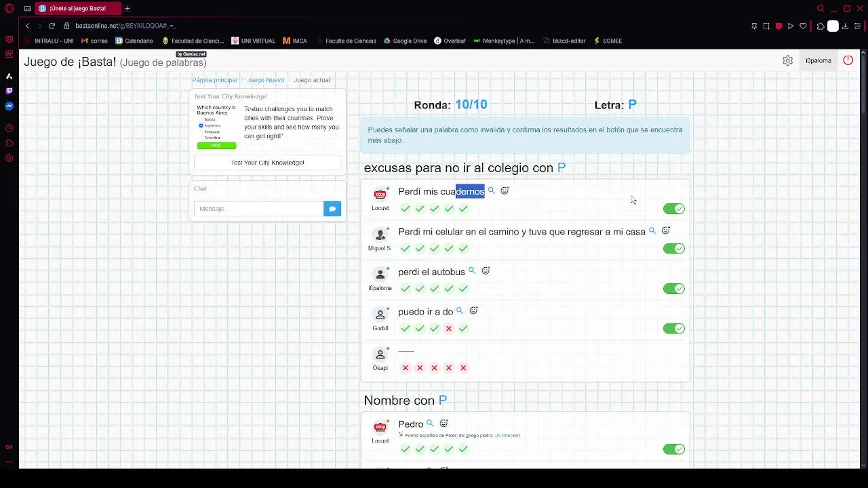Click the 'Juego de ¡Basta!' page title
Viewport: 868px width, 488px height.
70,62
